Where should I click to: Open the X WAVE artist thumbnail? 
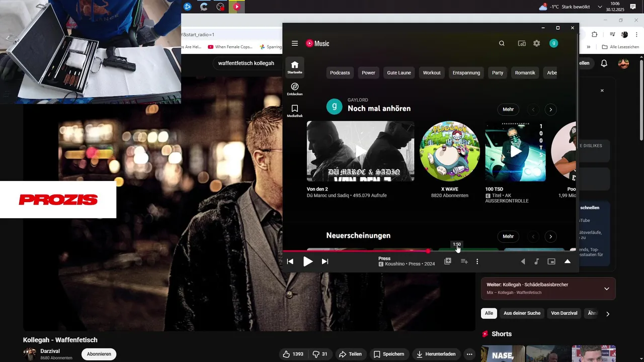(450, 151)
